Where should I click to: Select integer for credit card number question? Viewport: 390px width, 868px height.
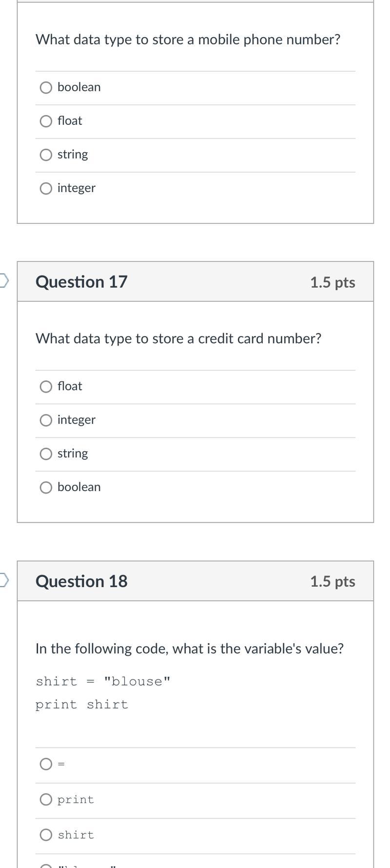46,420
